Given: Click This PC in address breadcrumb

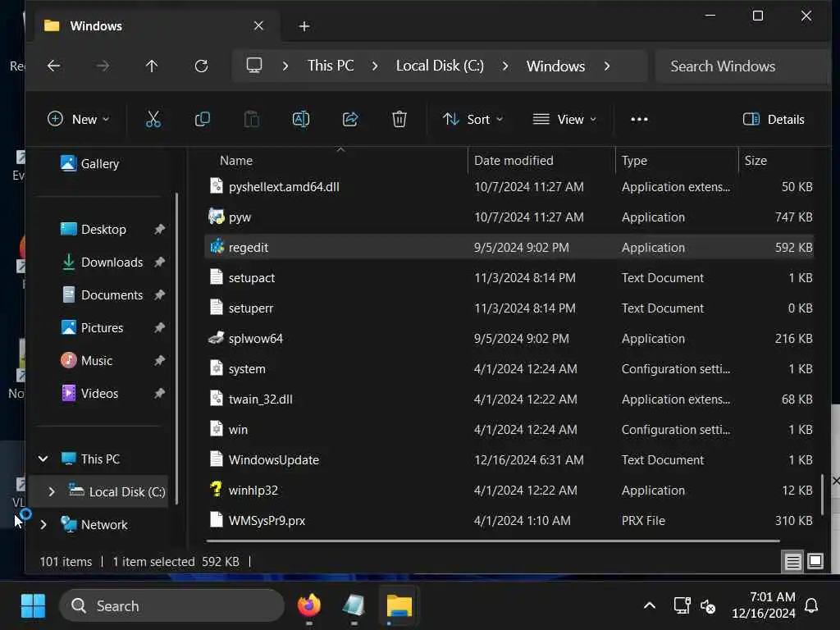Looking at the screenshot, I should coord(331,66).
